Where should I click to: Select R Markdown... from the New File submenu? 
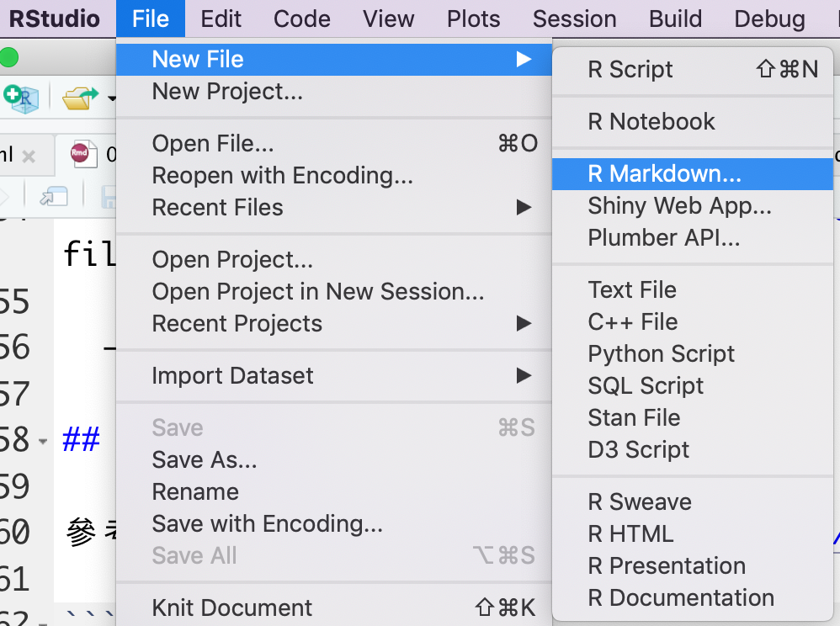click(x=664, y=173)
